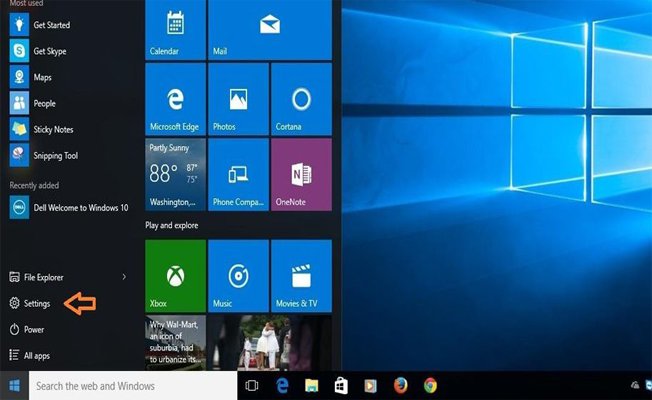The width and height of the screenshot is (652, 400).
Task: Open the Power options menu
Action: (27, 330)
